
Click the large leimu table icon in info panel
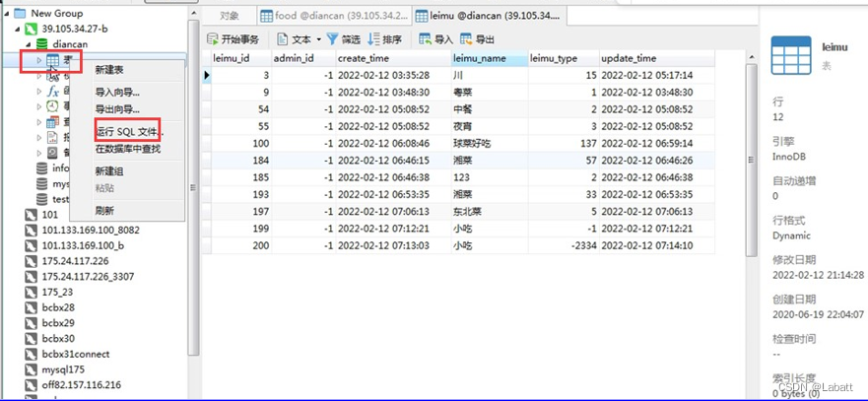[791, 55]
